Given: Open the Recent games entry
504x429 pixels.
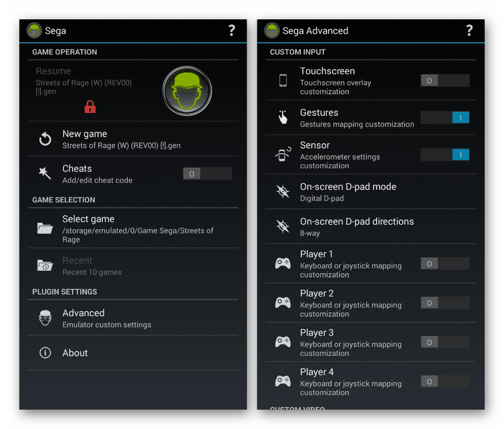Looking at the screenshot, I should 133,265.
